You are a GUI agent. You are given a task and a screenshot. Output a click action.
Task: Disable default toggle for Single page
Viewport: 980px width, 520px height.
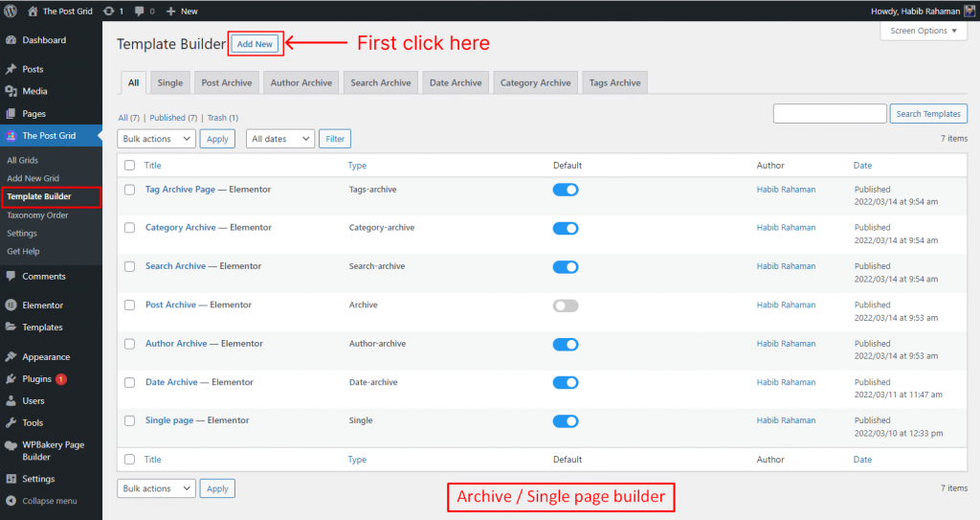(x=566, y=421)
